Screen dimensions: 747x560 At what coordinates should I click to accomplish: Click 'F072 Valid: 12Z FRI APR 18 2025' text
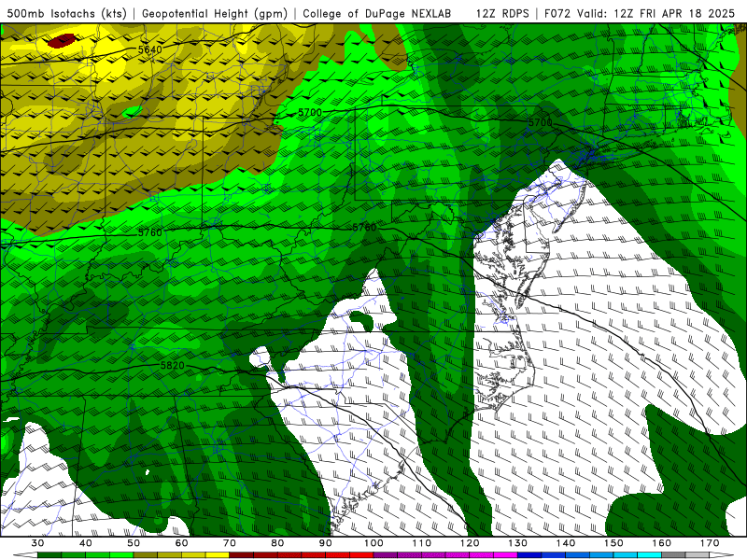(x=640, y=13)
